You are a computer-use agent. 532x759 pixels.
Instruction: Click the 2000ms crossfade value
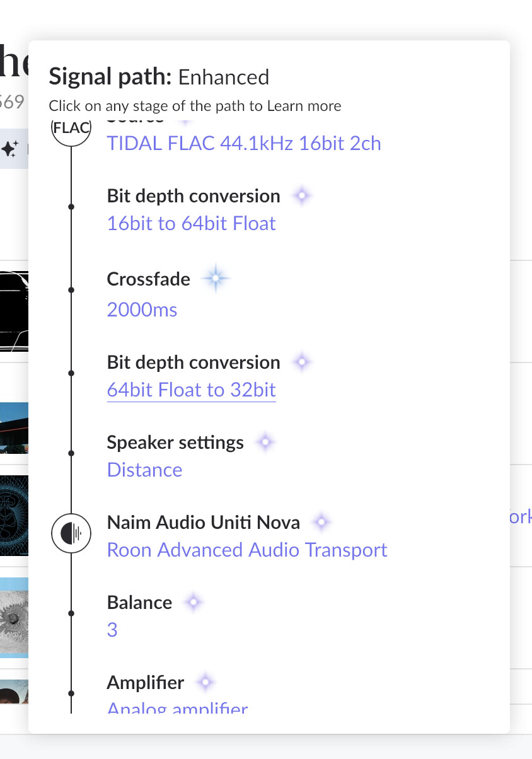[142, 310]
